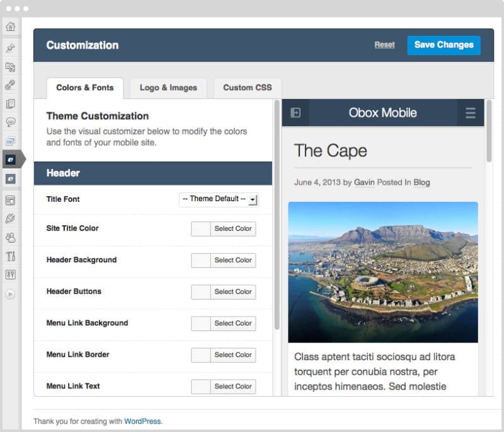Click the Reset link
Screen dimensions: 504x432
(384, 45)
